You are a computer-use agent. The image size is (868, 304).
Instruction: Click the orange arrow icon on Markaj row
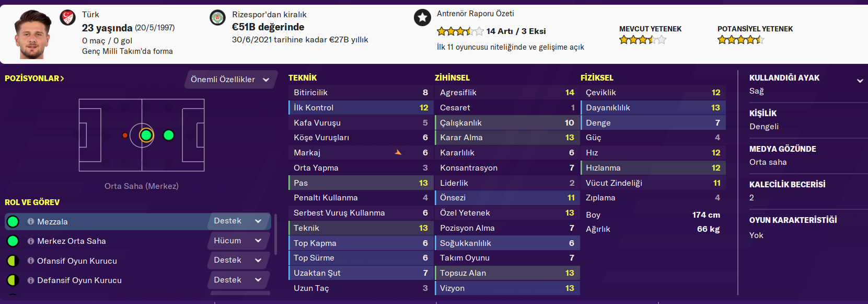[398, 152]
